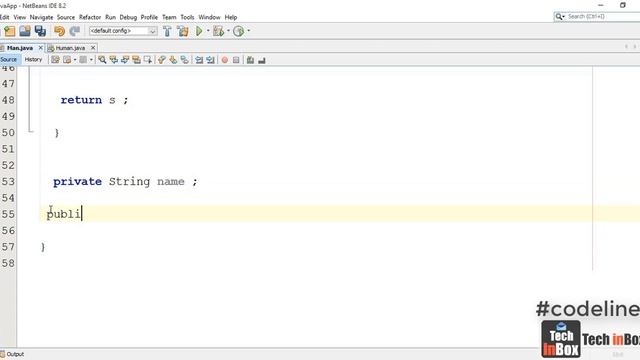Start macro recording with red circle
640x360 pixels.
(x=224, y=60)
